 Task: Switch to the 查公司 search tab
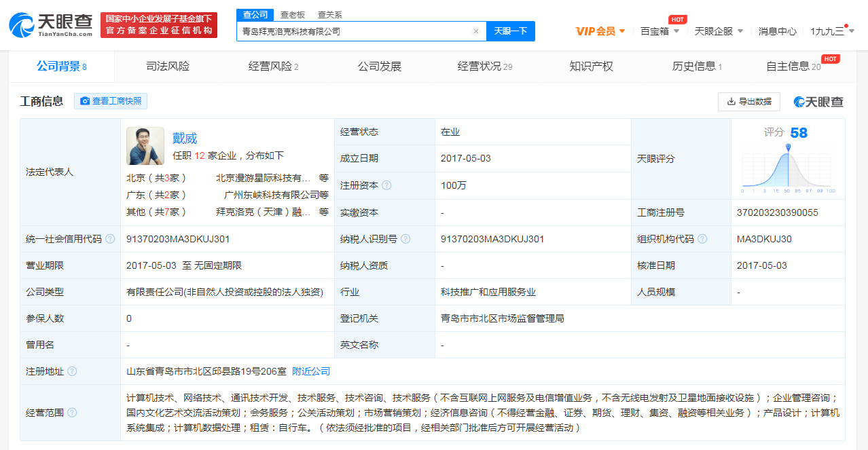coord(255,14)
